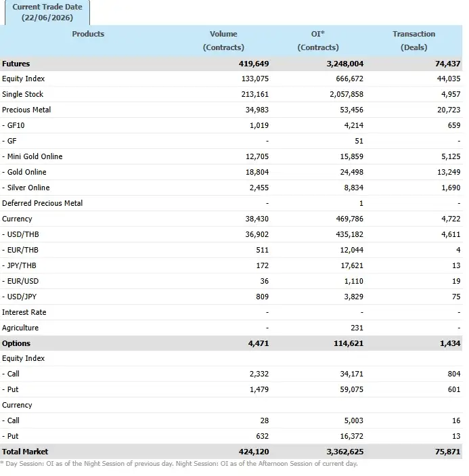Image resolution: width=469 pixels, height=476 pixels.
Task: Select the Mini Gold Online row label
Action: [x=32, y=156]
